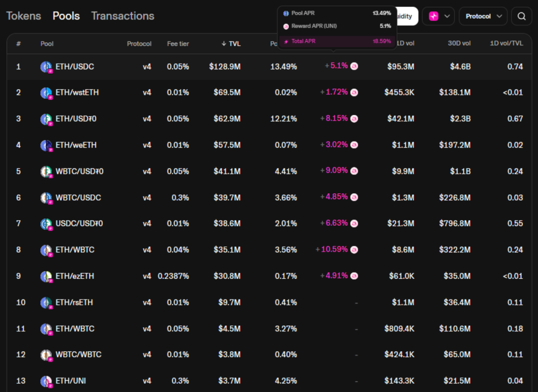The image size is (538, 392).
Task: Click the Pool column header
Action: [47, 44]
